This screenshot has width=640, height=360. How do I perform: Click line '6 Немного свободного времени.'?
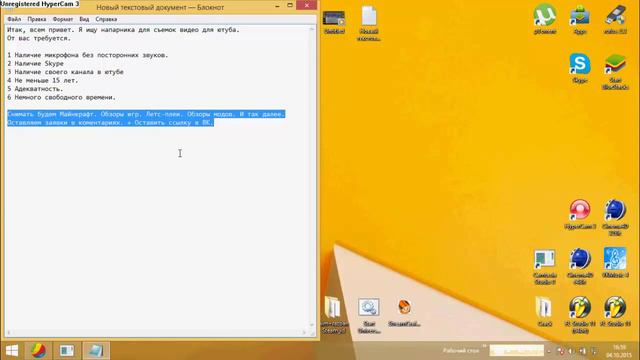click(x=61, y=98)
